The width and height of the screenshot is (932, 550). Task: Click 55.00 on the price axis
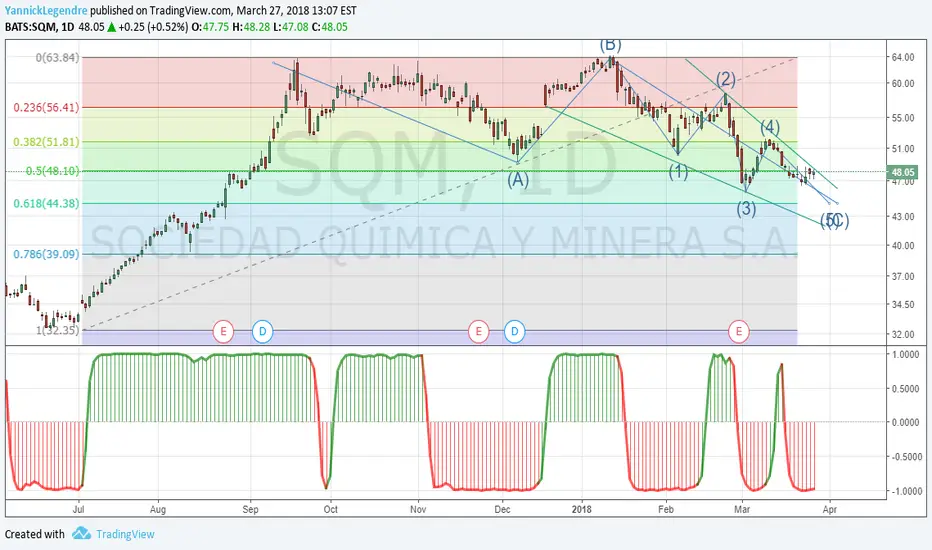click(902, 118)
